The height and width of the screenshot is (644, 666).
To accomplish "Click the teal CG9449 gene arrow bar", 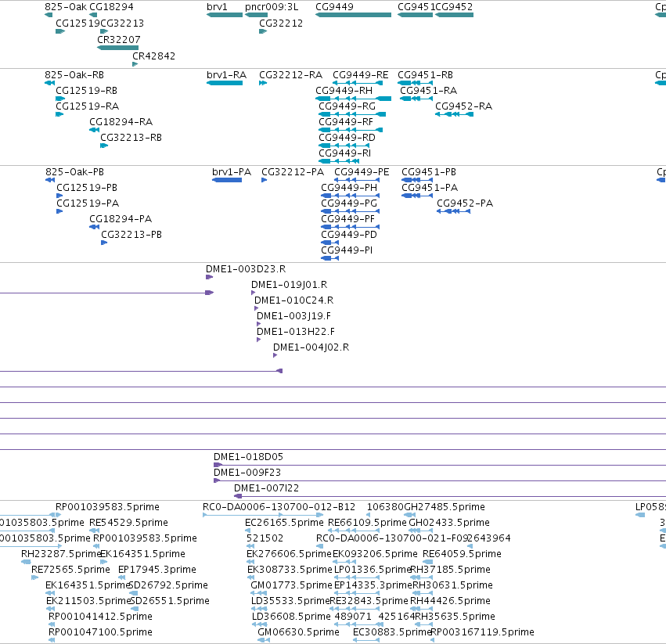I will [x=354, y=15].
